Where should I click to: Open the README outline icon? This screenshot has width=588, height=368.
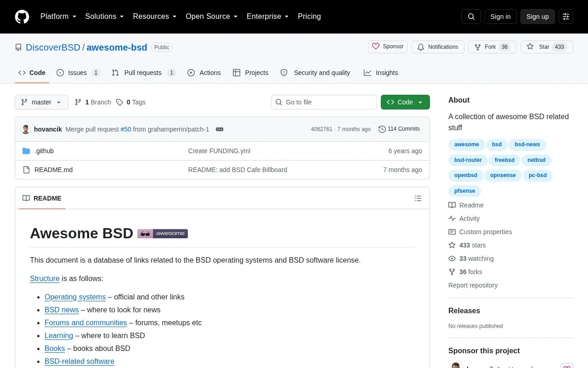point(418,198)
